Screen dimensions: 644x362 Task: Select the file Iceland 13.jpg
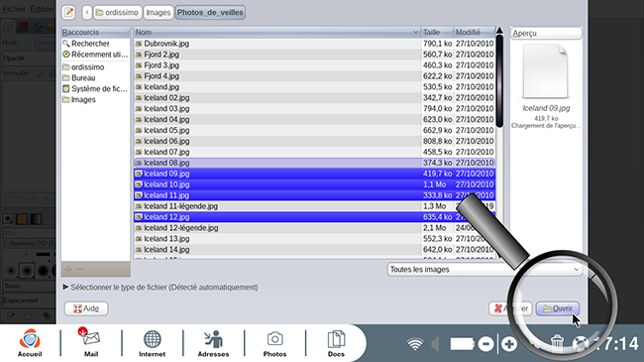click(x=315, y=239)
